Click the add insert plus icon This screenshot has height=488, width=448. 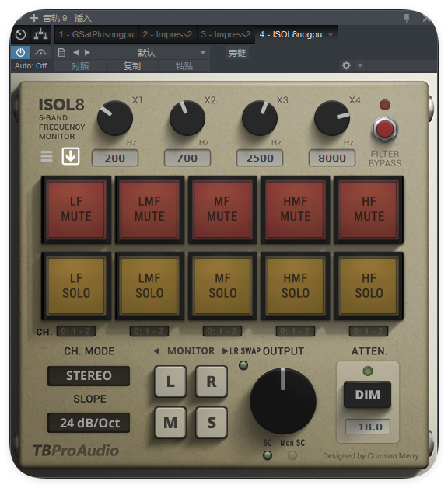pyautogui.click(x=34, y=18)
